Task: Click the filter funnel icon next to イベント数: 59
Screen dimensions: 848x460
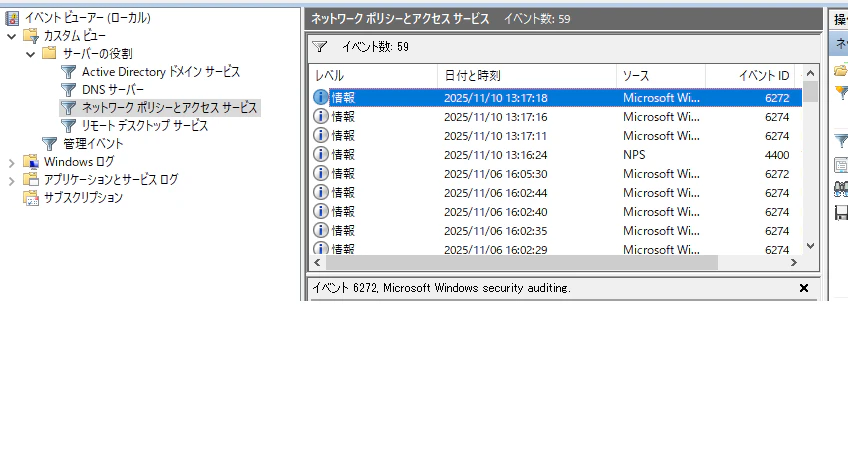Action: coord(320,47)
